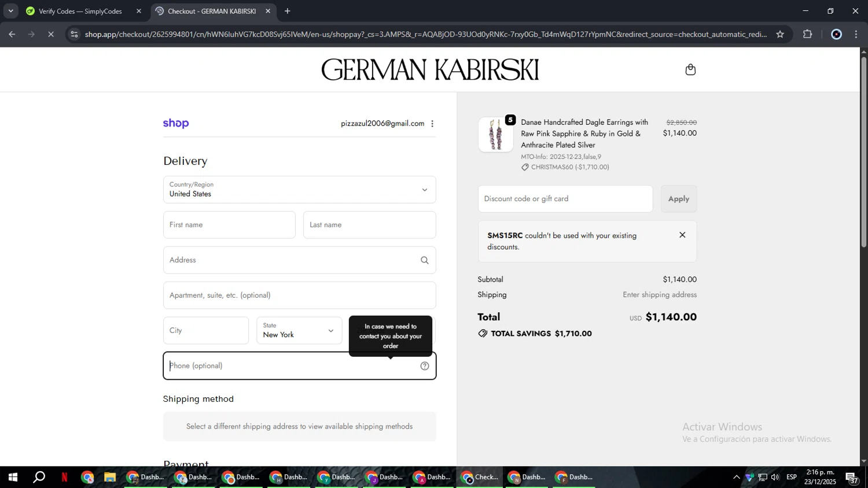
Task: Open the Chrome three-dot menu
Action: tap(856, 34)
